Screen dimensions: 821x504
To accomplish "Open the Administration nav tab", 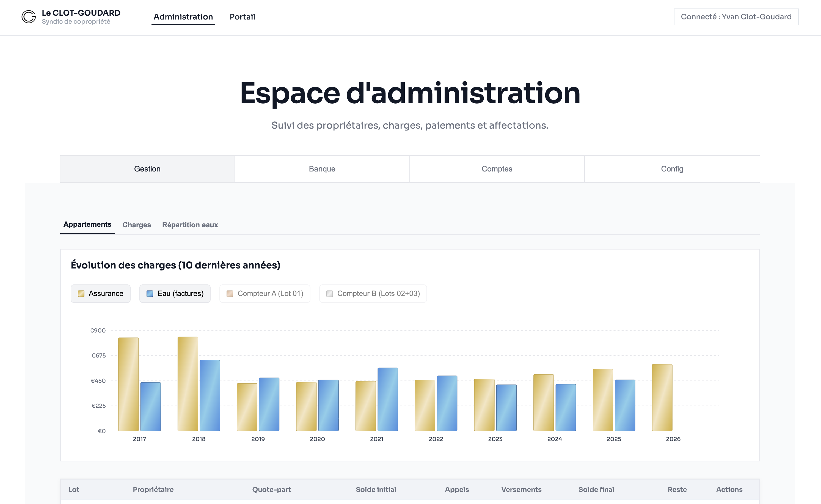I will pyautogui.click(x=183, y=17).
